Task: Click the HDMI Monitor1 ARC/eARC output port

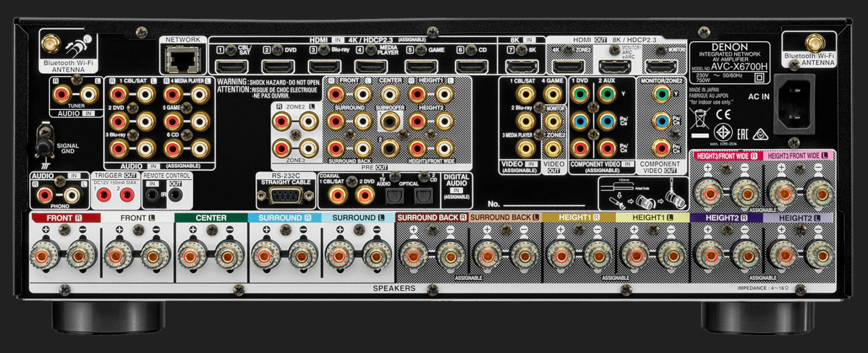Action: tap(610, 67)
